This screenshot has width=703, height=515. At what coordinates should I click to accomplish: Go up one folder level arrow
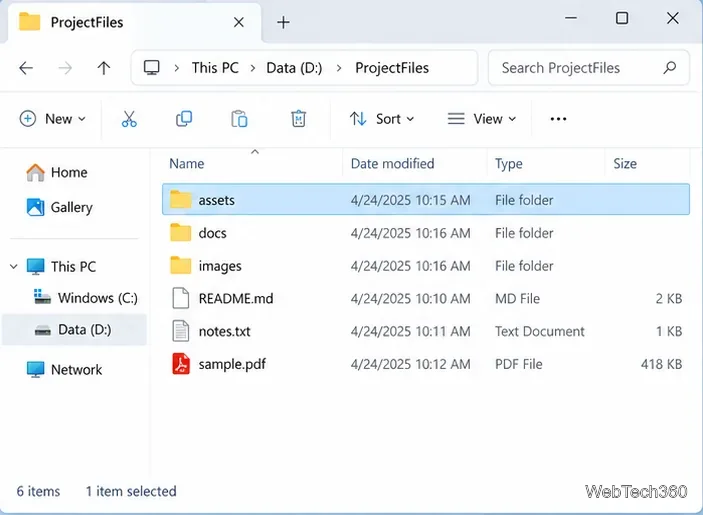point(104,68)
